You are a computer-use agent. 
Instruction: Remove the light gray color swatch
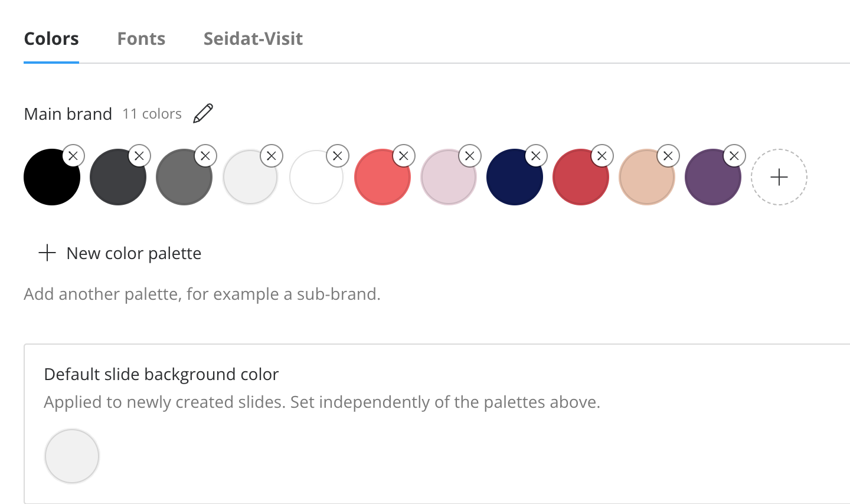point(272,156)
